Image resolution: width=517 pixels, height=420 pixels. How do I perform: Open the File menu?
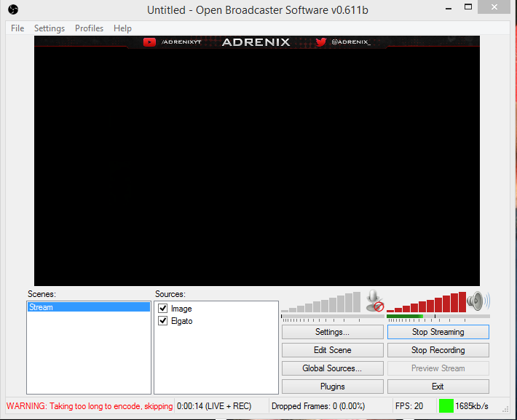(x=17, y=28)
